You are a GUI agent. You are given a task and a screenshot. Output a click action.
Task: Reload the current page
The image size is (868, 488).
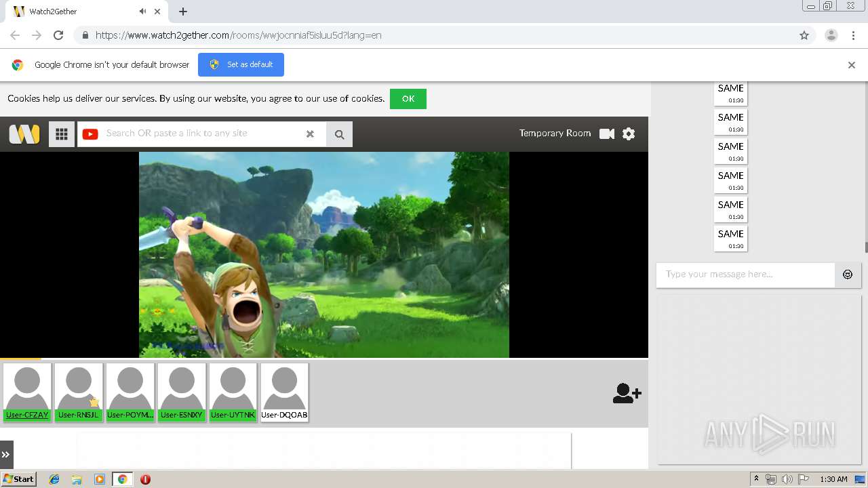click(58, 35)
